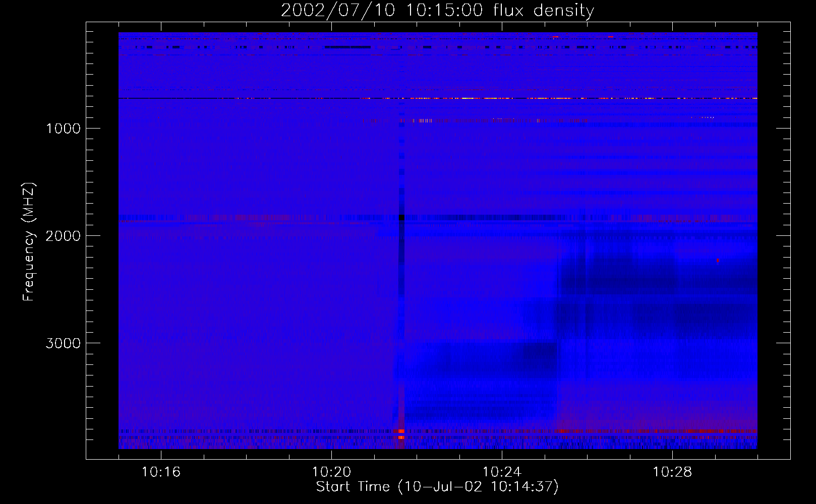Select the '10:24' time axis label

[x=502, y=472]
